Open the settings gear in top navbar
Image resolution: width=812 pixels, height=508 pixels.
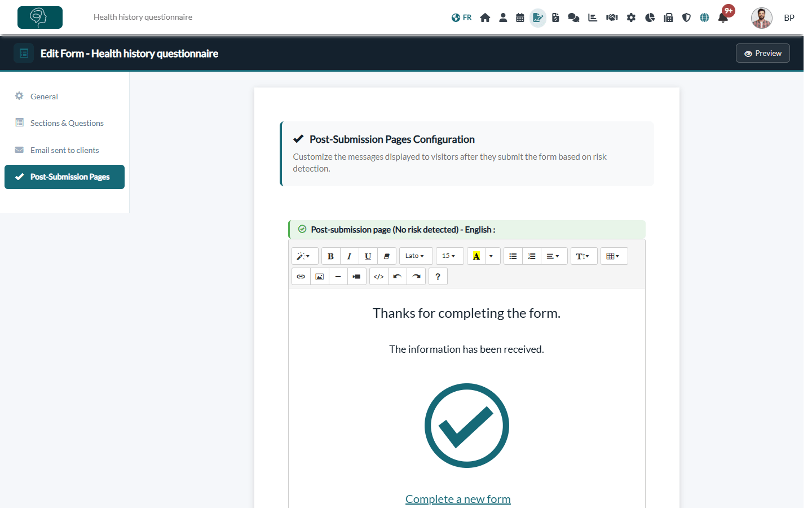(631, 17)
